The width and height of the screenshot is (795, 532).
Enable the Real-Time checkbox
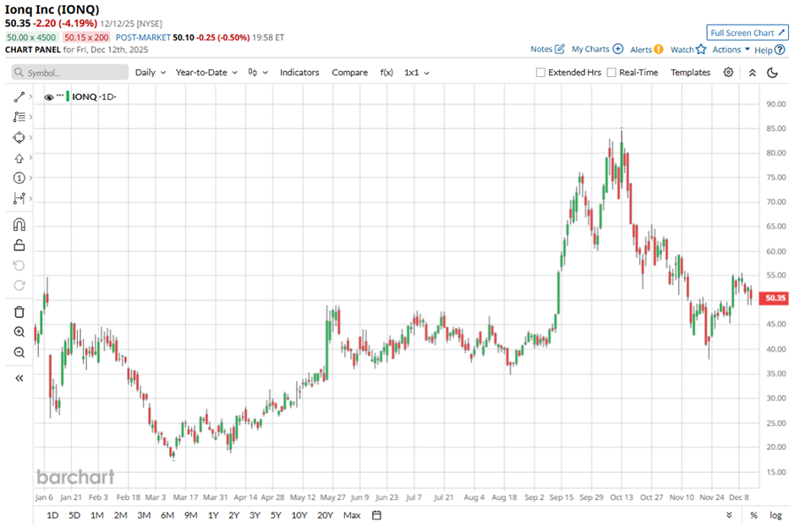pos(611,73)
